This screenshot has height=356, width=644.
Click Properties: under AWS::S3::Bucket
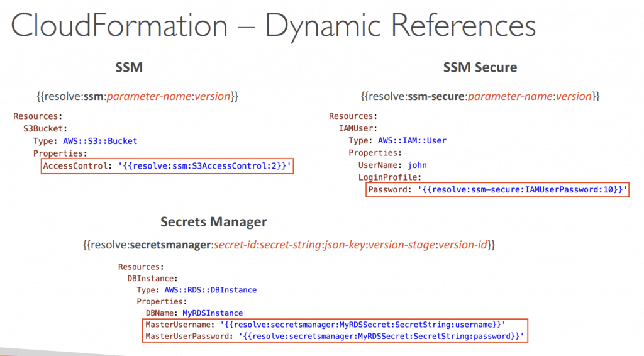[x=60, y=153]
